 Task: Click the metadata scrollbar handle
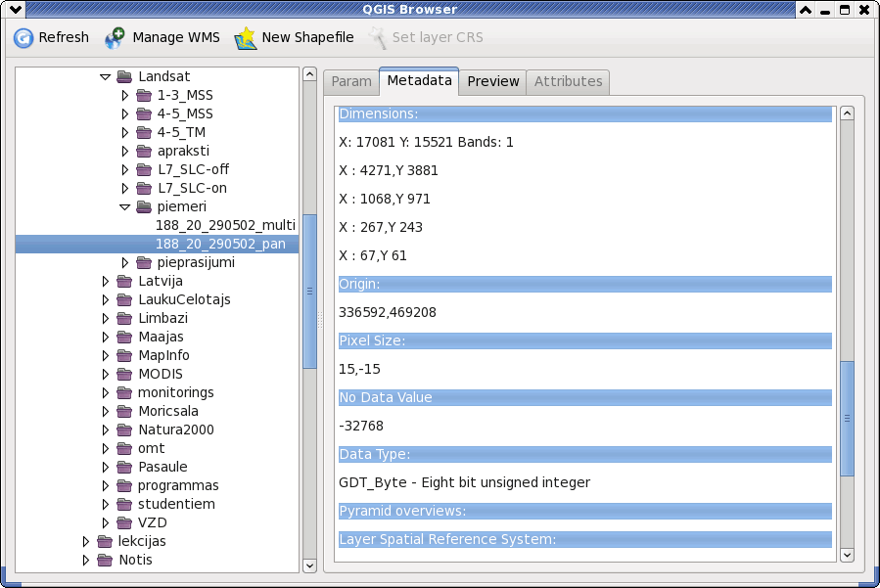(x=847, y=419)
